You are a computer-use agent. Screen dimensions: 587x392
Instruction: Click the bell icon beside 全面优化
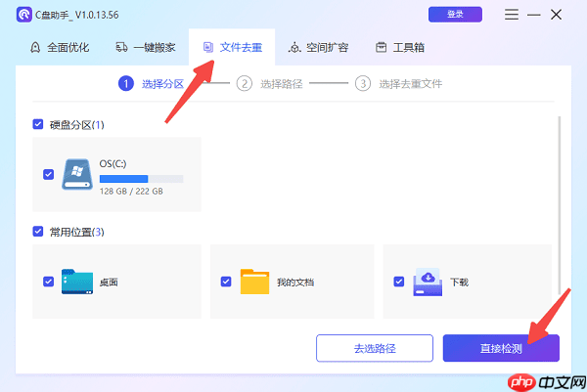click(35, 48)
